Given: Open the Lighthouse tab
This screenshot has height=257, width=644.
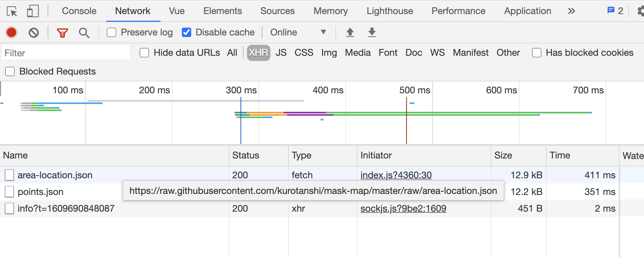Looking at the screenshot, I should point(390,11).
